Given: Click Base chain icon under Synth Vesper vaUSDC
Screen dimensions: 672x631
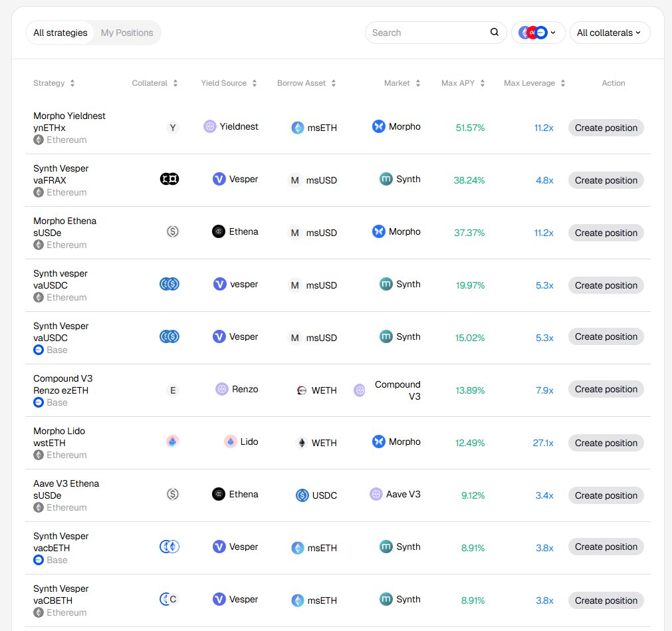Looking at the screenshot, I should tap(39, 350).
